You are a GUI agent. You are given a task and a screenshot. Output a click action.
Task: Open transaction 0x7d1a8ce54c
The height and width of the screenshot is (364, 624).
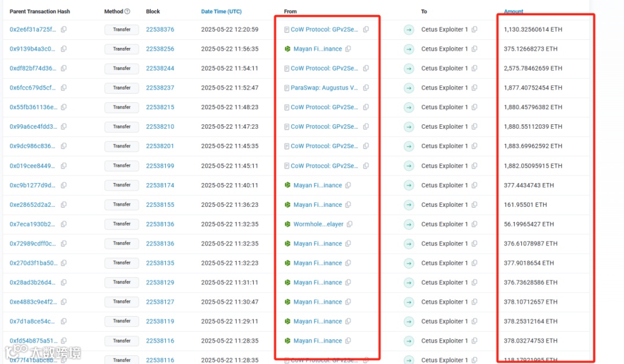click(x=32, y=321)
